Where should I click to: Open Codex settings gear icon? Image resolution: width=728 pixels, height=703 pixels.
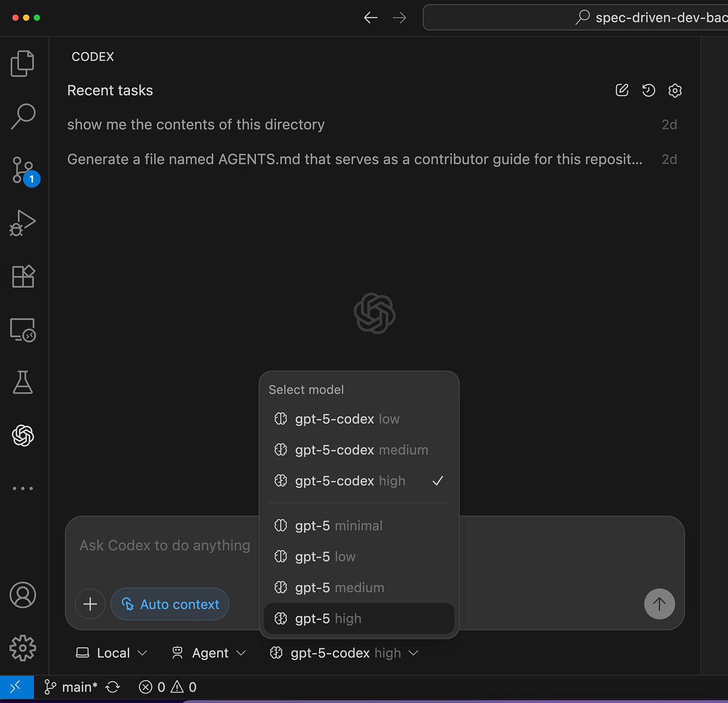[675, 90]
